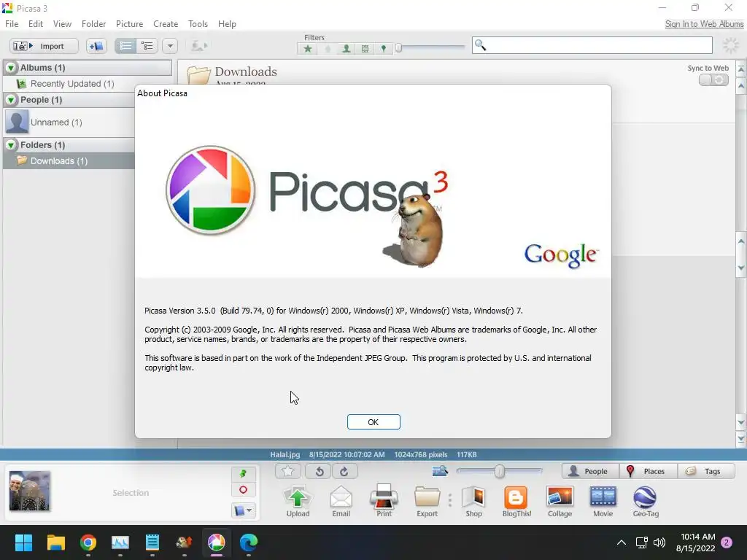
Task: Hold selected items with green pin
Action: (x=244, y=474)
